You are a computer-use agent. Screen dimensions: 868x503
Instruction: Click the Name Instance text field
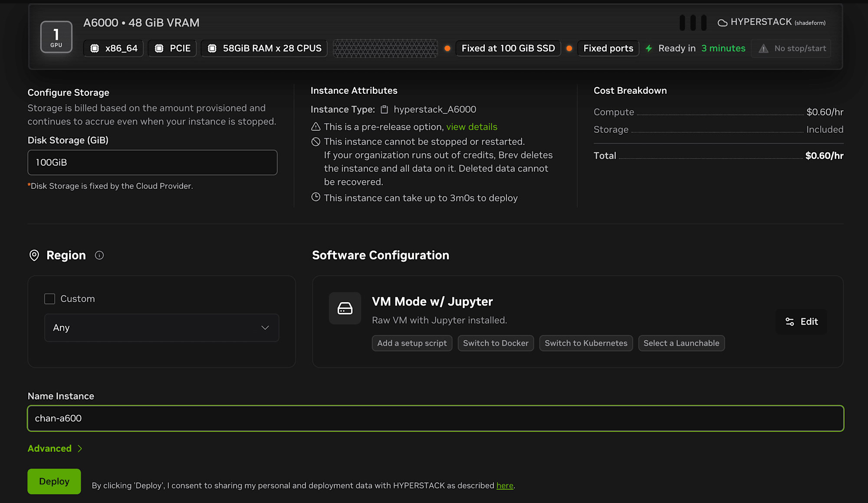click(436, 418)
